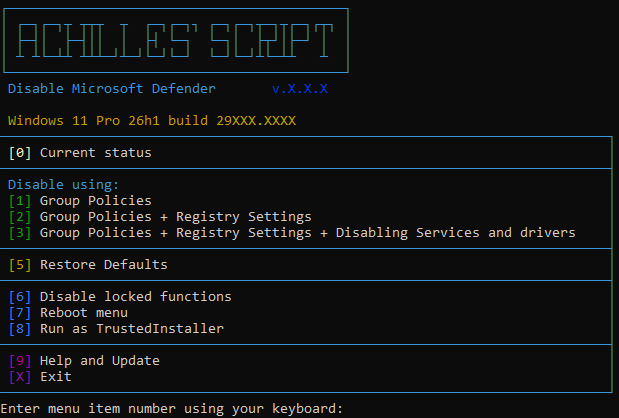The height and width of the screenshot is (418, 619).
Task: Click the yellow [5] bracket marker
Action: [x=20, y=265]
